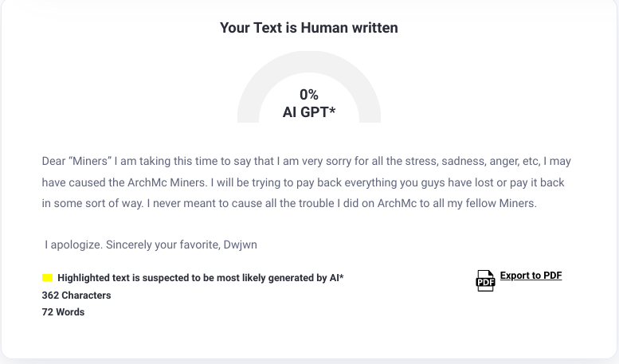619x364 pixels.
Task: Click the phrase "in some sort of way"
Action: [x=92, y=203]
